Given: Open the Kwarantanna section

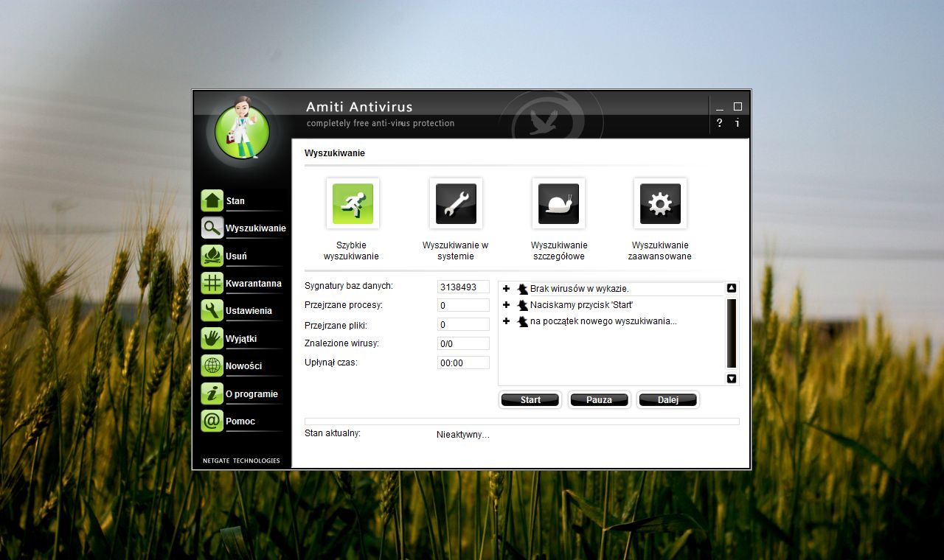Looking at the screenshot, I should [x=254, y=284].
